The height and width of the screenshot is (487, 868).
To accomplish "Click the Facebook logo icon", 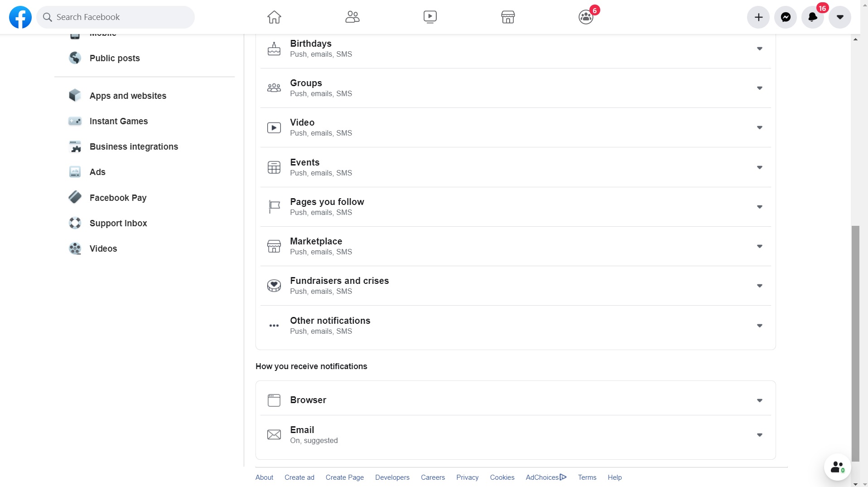I will (x=20, y=17).
